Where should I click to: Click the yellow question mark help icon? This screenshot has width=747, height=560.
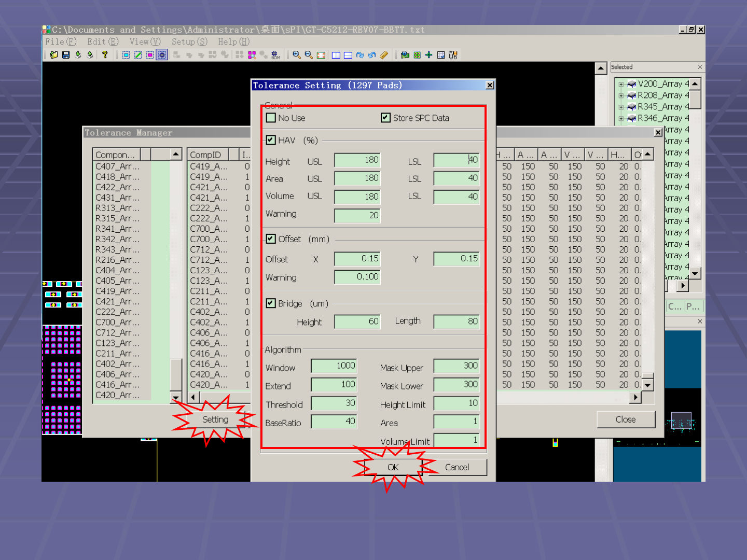coord(105,54)
